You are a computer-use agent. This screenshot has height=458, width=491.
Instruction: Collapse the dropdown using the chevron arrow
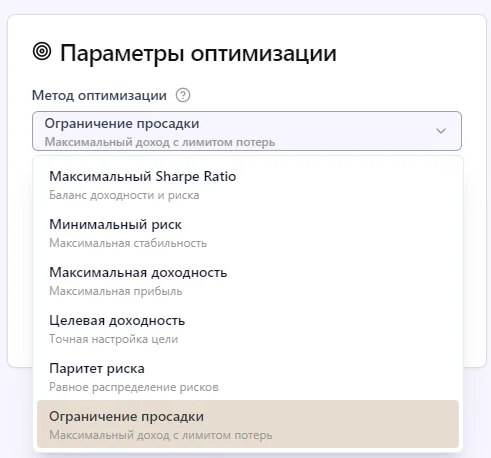coord(441,131)
